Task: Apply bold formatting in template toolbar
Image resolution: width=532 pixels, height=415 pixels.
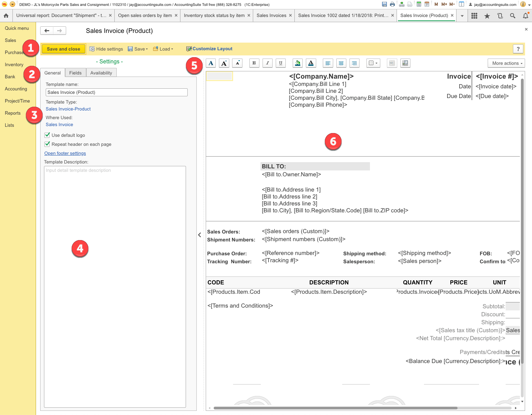Action: coord(254,63)
